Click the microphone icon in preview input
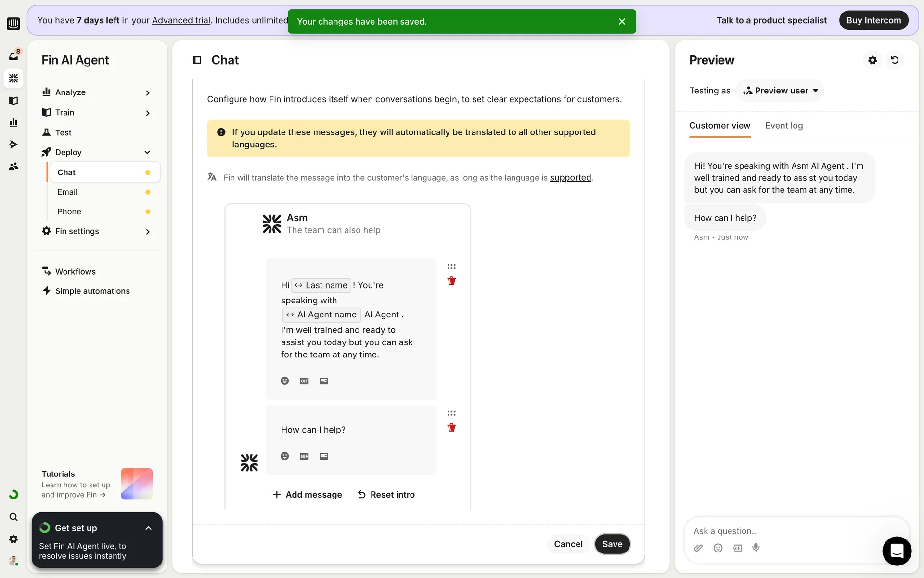924x578 pixels. 756,548
